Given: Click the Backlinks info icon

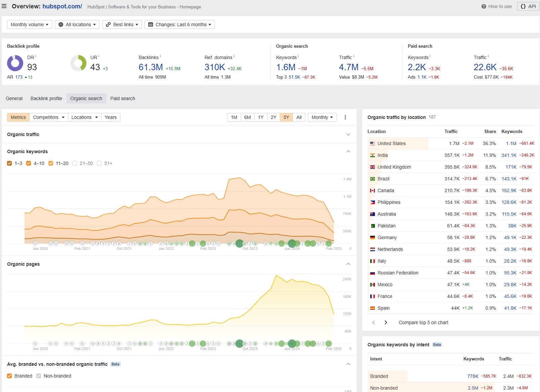Looking at the screenshot, I should click(160, 56).
